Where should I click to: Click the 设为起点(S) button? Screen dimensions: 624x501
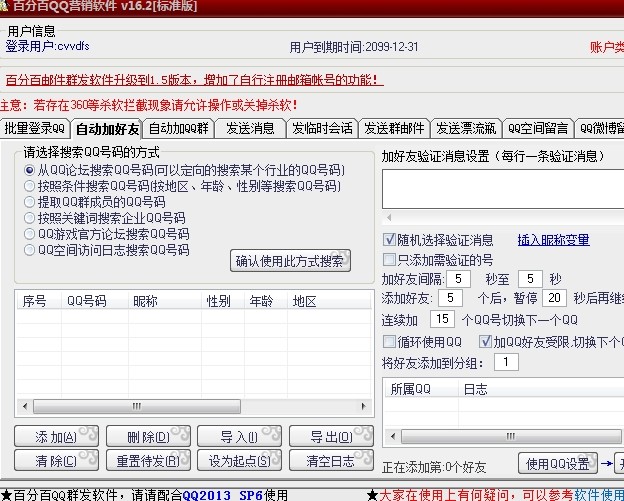(240, 460)
